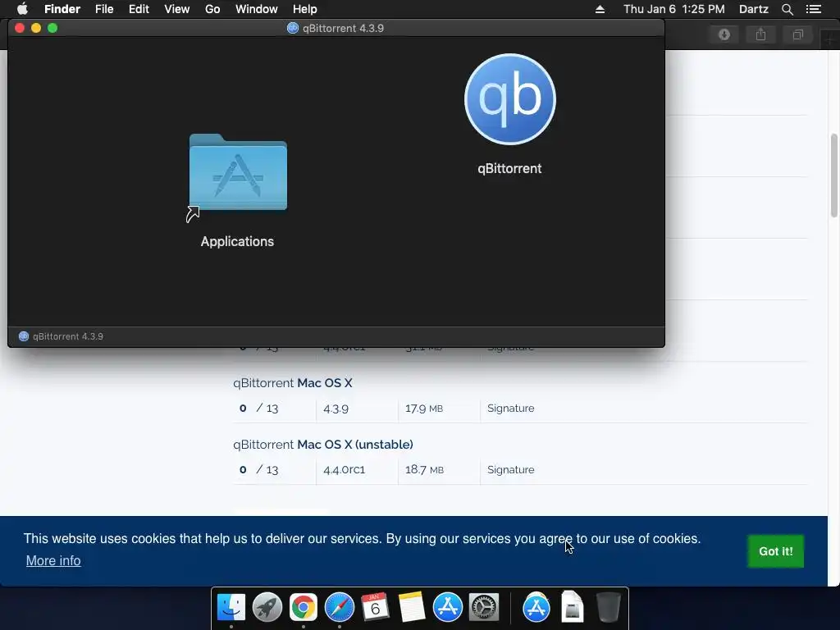Minimize the qBittorrent 4.3.9 window
Viewport: 840px width, 630px height.
[x=36, y=28]
